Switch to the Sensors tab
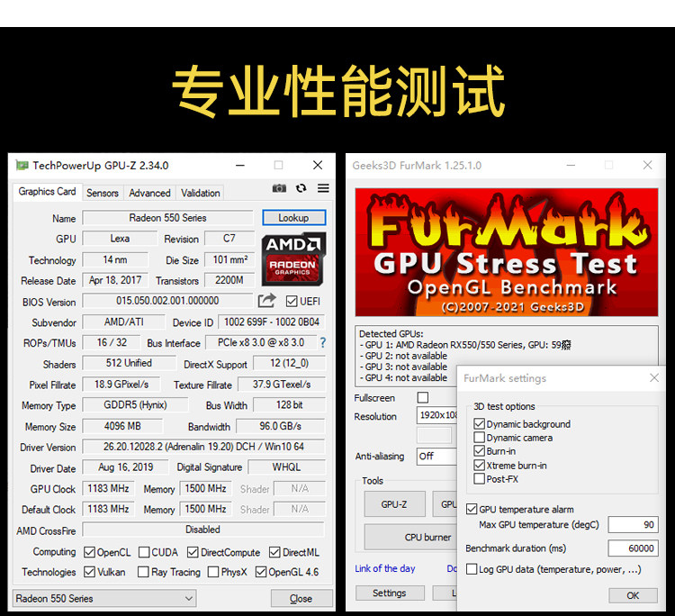The height and width of the screenshot is (616, 675). coord(103,193)
